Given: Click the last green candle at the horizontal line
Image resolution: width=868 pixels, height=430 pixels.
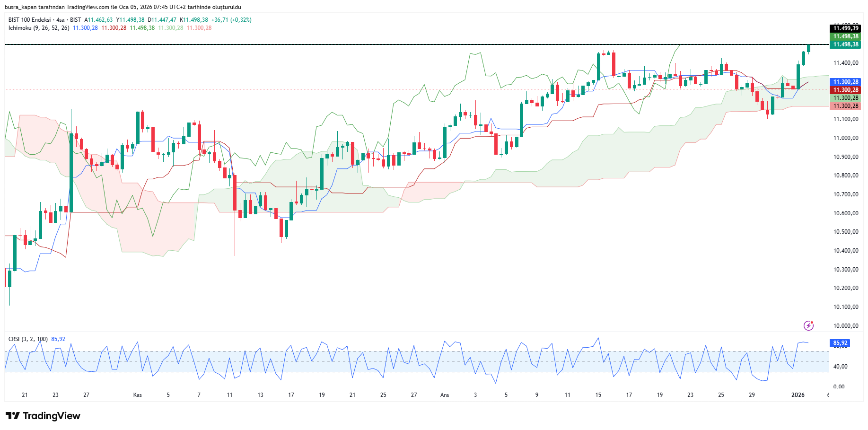Looking at the screenshot, I should [x=808, y=48].
